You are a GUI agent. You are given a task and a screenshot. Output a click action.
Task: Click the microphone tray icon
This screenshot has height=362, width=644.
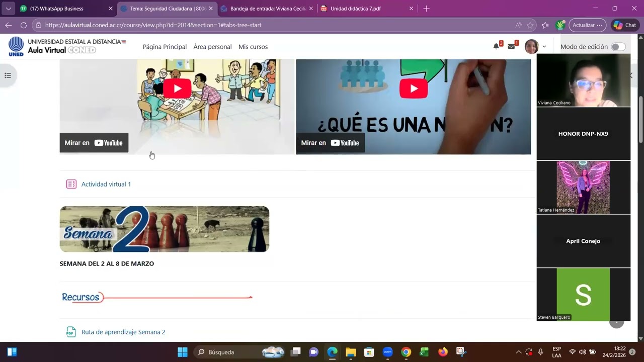(541, 352)
